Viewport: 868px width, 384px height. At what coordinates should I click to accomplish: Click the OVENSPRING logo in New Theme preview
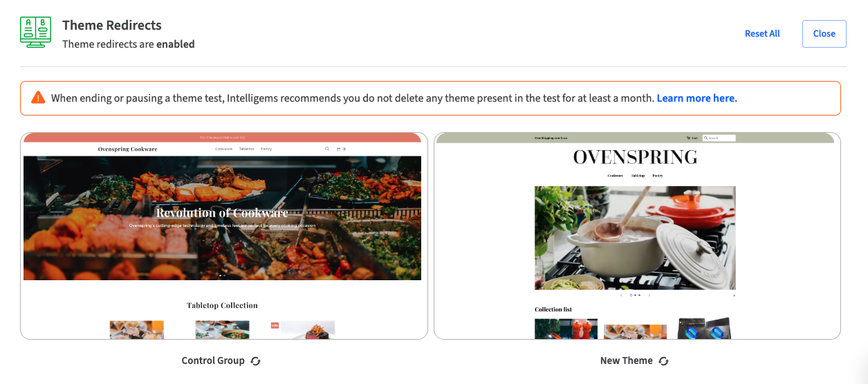pyautogui.click(x=635, y=157)
